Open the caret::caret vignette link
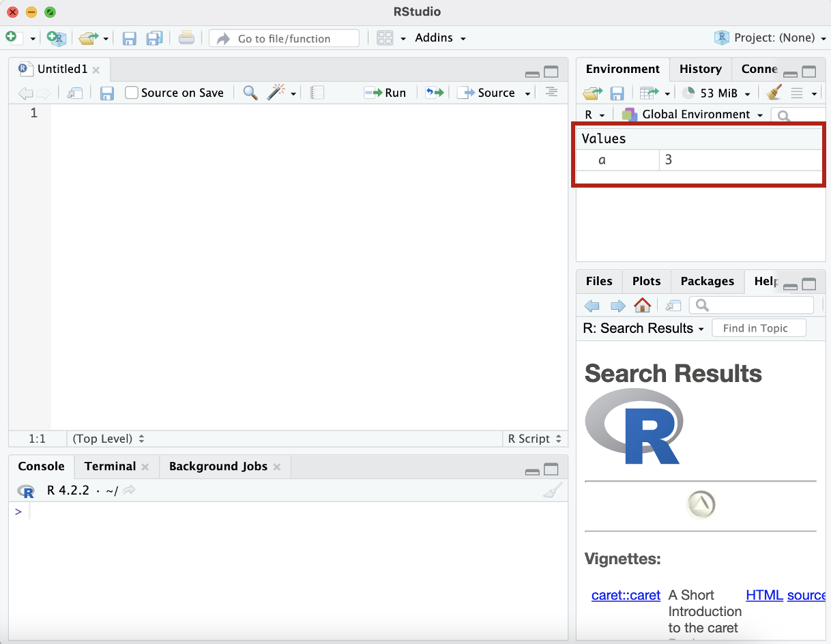Image resolution: width=831 pixels, height=644 pixels. pyautogui.click(x=626, y=595)
